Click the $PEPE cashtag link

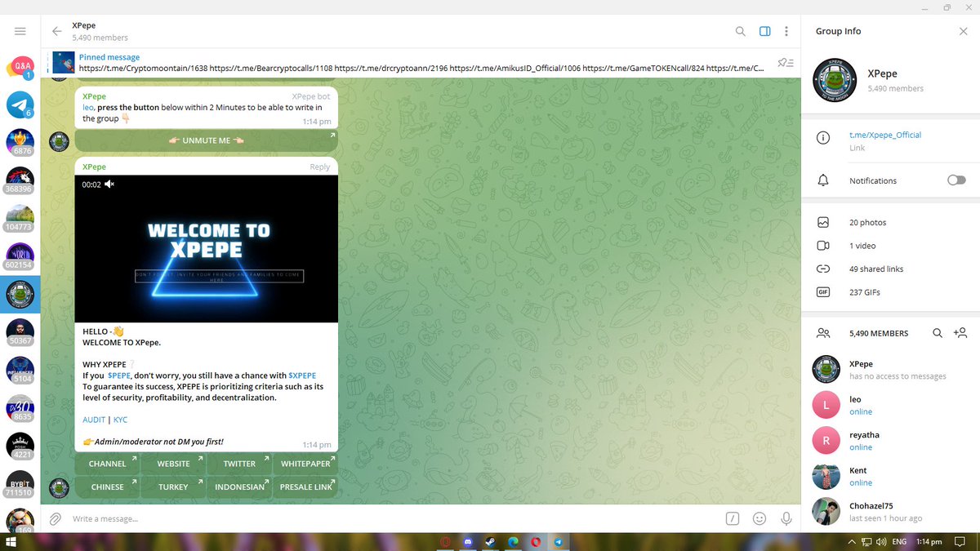(119, 375)
